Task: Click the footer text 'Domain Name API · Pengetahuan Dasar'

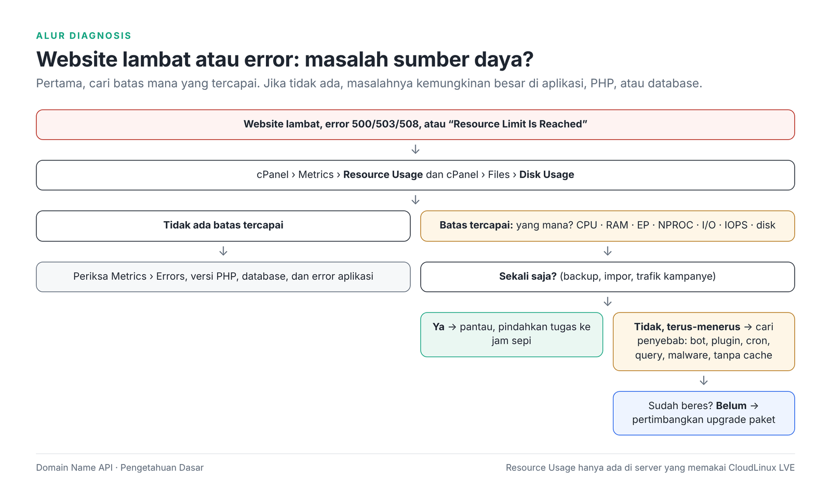Action: pos(120,468)
